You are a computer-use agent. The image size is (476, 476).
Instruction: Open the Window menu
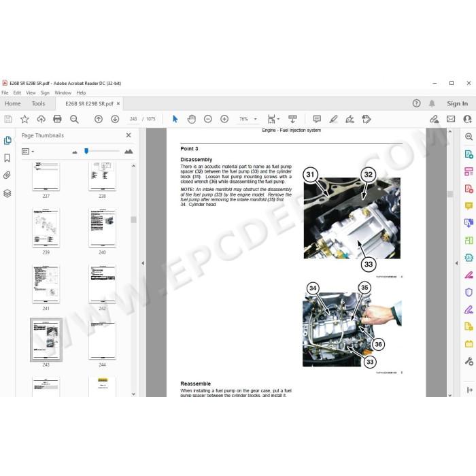[63, 92]
